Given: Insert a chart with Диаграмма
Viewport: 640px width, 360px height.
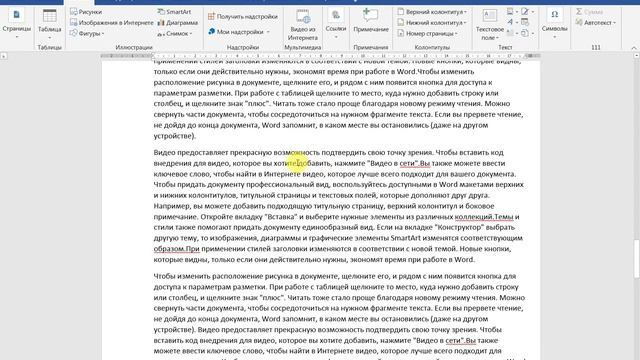Looking at the screenshot, I should [178, 23].
